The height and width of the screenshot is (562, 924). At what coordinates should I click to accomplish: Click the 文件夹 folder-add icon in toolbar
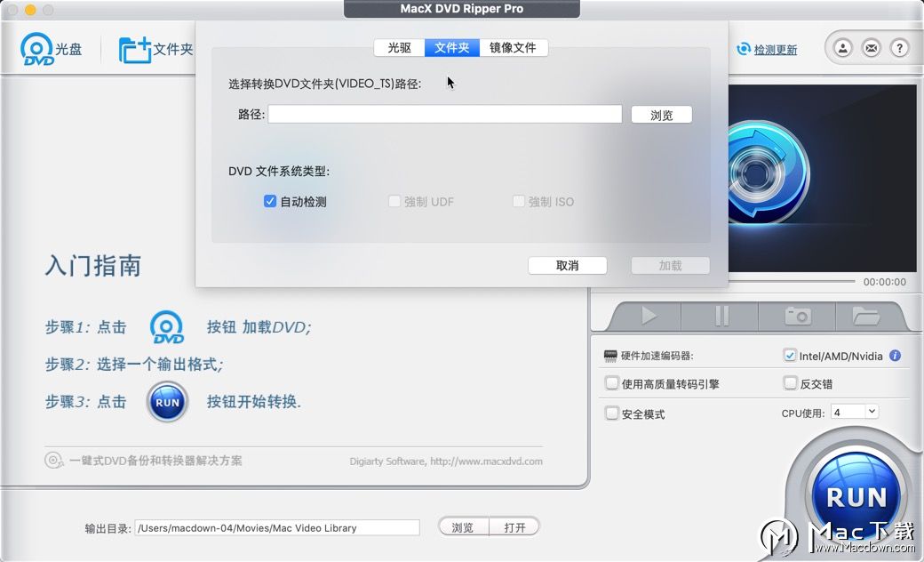[135, 50]
